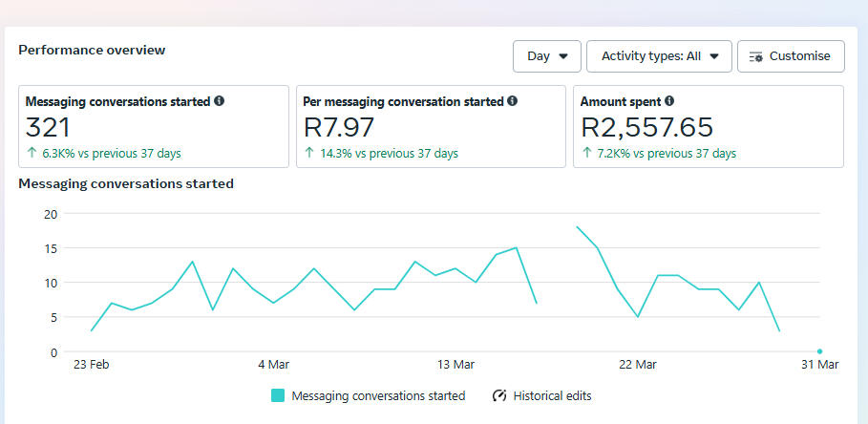Click the Historical edits gauge icon

click(x=499, y=395)
